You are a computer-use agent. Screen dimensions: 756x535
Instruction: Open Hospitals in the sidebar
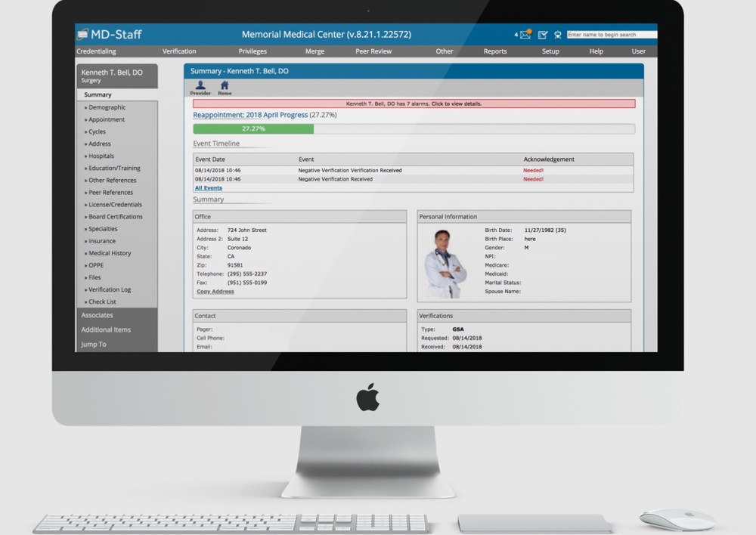(x=101, y=156)
